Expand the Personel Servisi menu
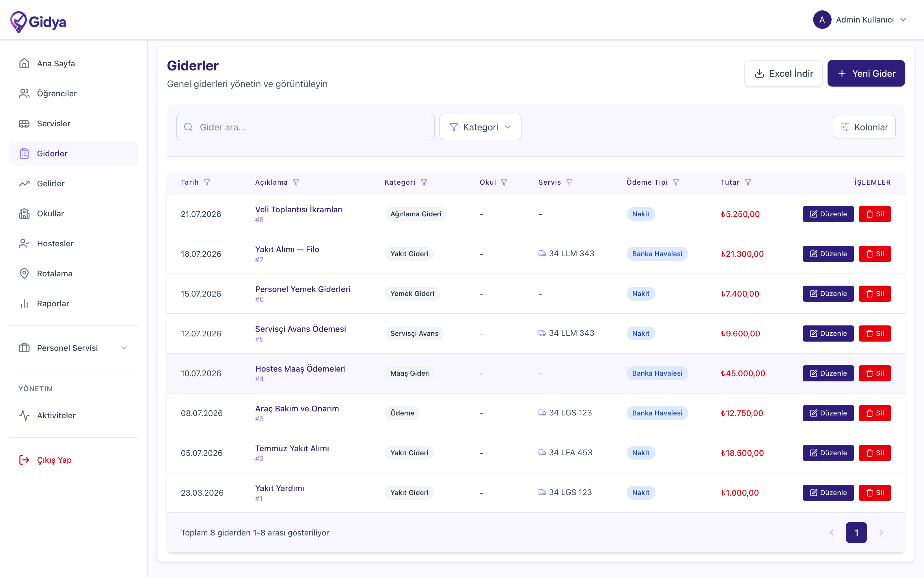Viewport: 924px width, 577px height. pyautogui.click(x=73, y=348)
